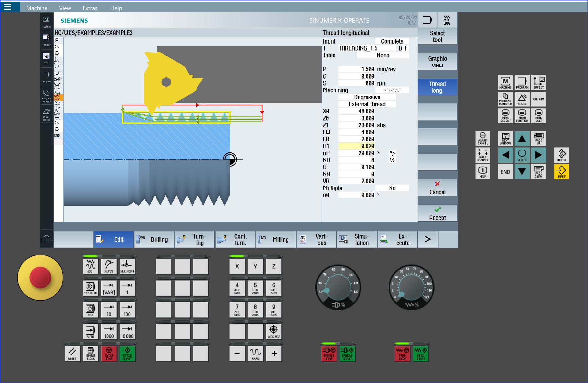
Task: Activate JOG mode button
Action: [90, 266]
